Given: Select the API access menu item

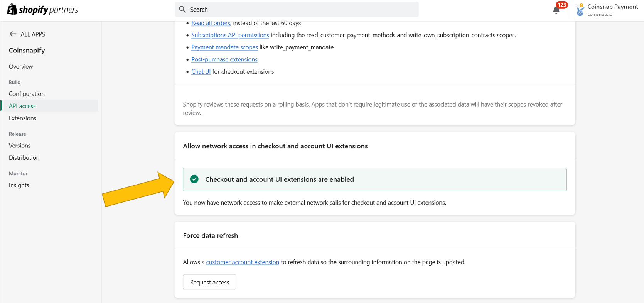Looking at the screenshot, I should (49, 106).
